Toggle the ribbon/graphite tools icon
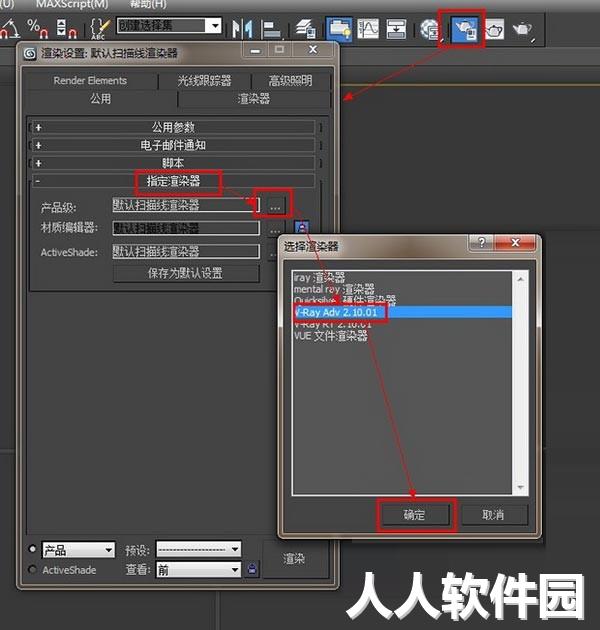The image size is (600, 630). tap(339, 29)
